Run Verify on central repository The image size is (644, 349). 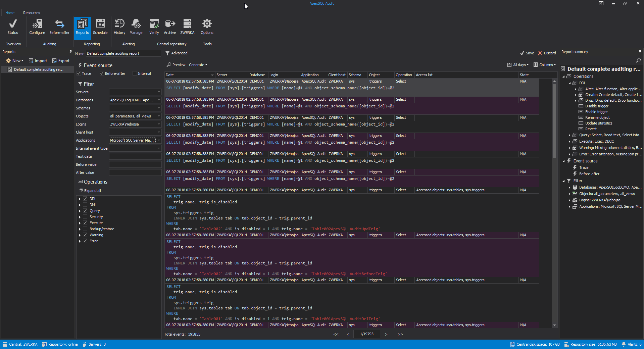point(154,27)
